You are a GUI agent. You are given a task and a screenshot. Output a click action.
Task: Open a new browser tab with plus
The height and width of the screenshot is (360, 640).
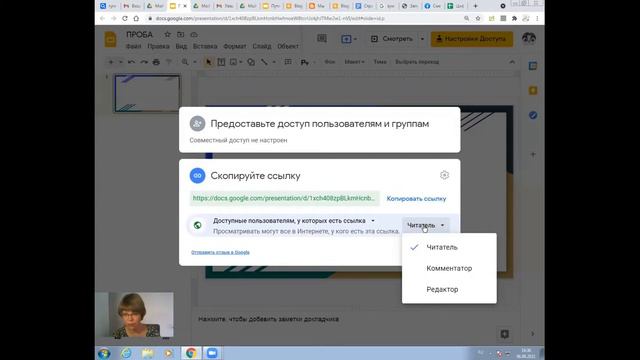point(475,6)
